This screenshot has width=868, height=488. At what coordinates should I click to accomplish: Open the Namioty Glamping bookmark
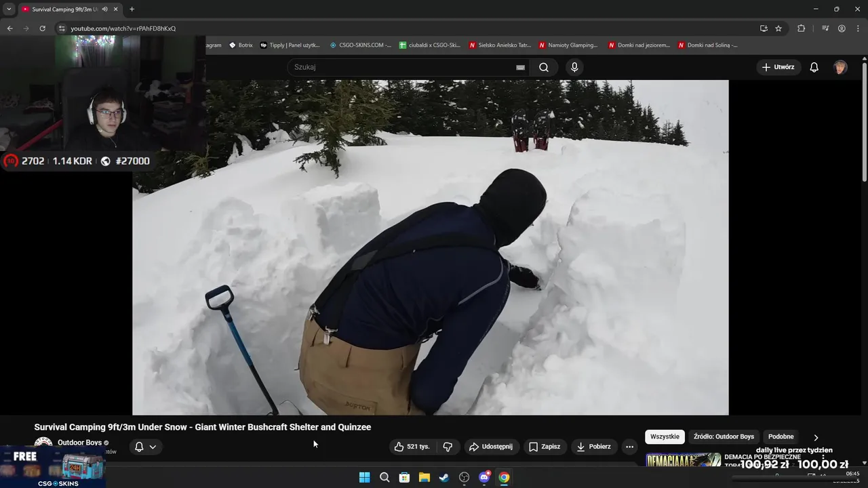coord(568,45)
